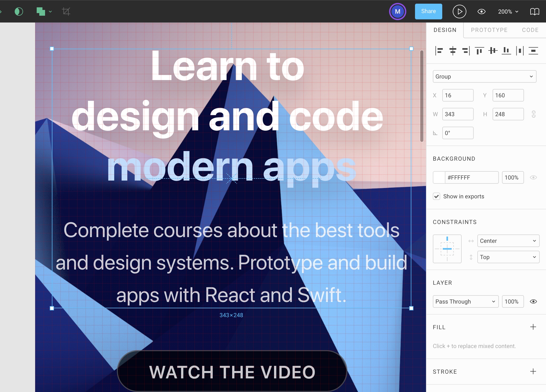This screenshot has width=546, height=392.
Task: Click the distribute horizontal spacing icon
Action: tap(520, 51)
